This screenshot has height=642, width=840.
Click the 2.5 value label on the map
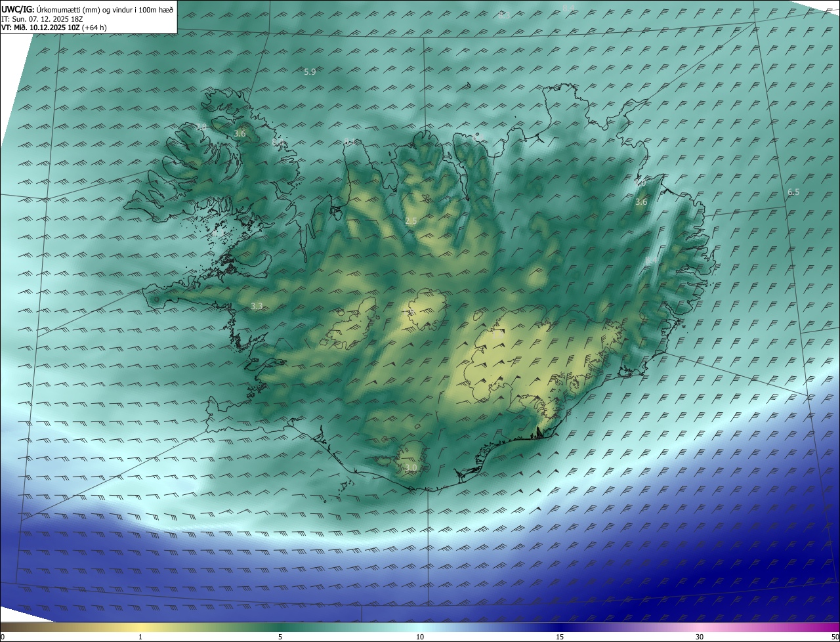click(x=411, y=221)
